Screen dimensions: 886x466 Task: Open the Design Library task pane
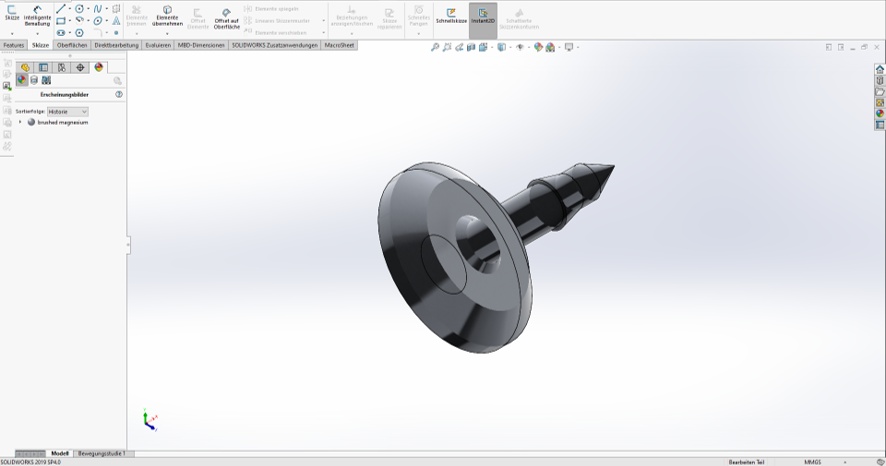(880, 81)
